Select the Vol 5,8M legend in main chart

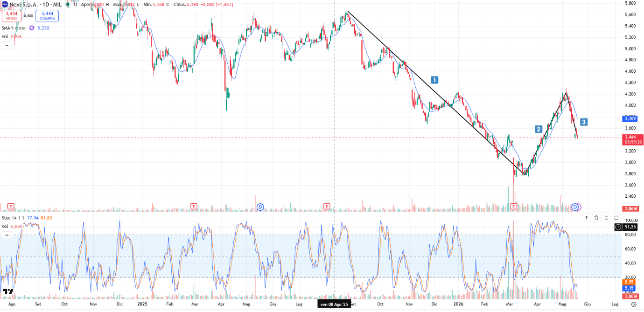(11, 36)
